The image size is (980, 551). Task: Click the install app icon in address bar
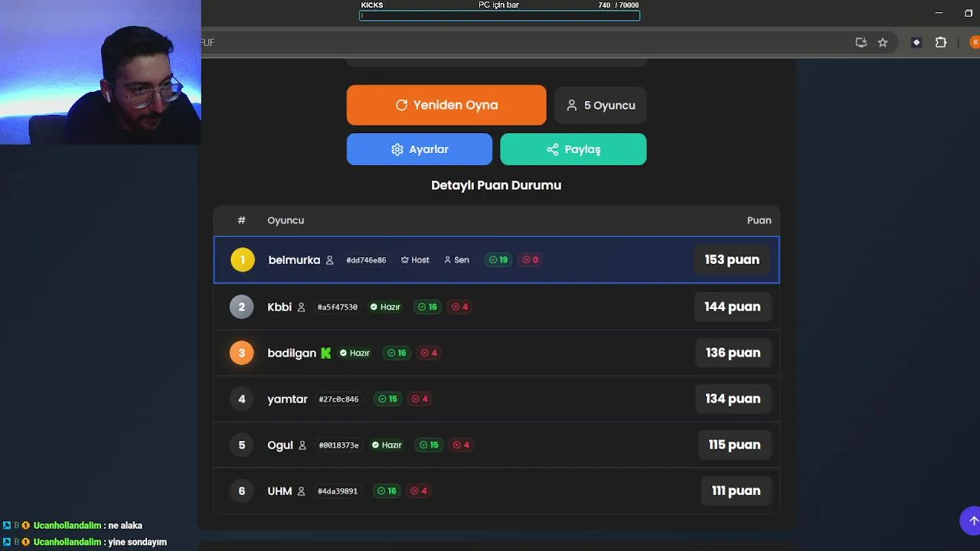861,43
